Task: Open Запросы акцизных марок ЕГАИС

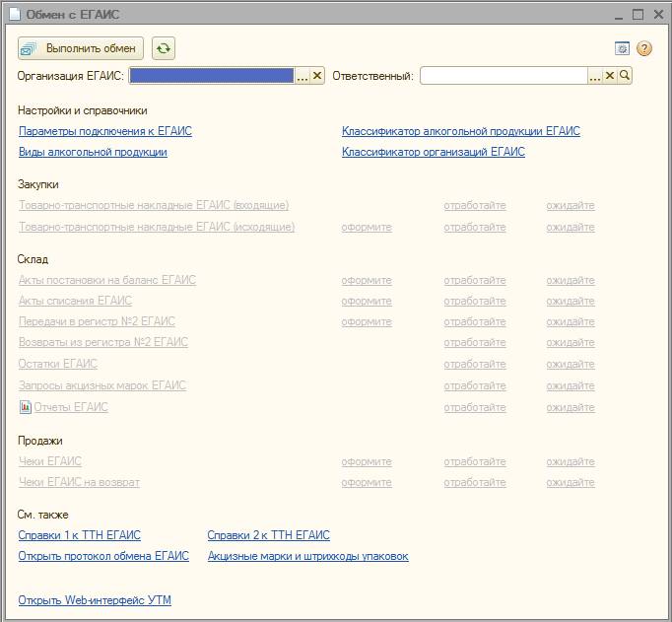Action: click(x=102, y=385)
